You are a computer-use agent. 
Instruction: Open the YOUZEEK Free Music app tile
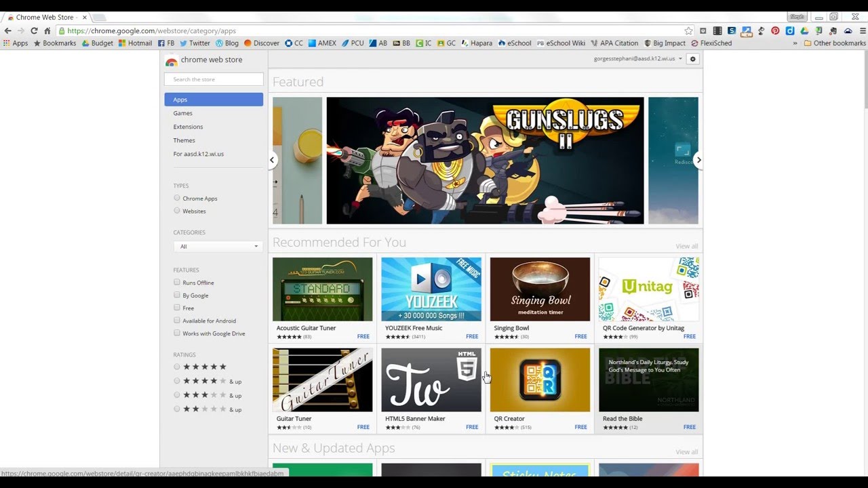click(x=431, y=298)
